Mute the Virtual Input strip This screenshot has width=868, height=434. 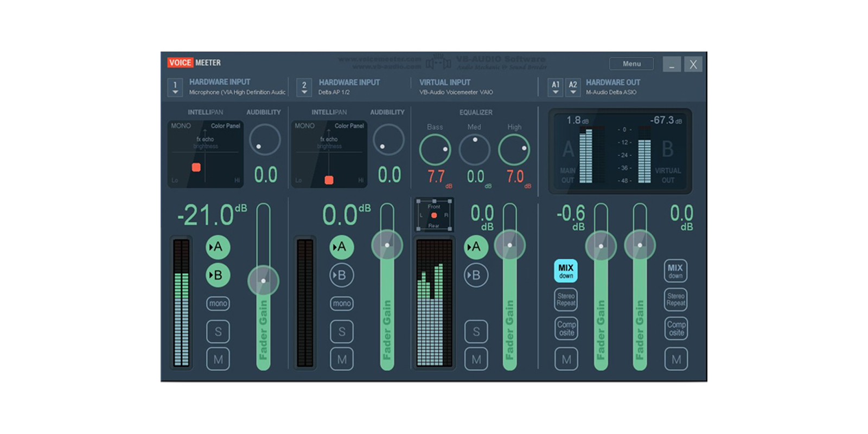tap(476, 359)
